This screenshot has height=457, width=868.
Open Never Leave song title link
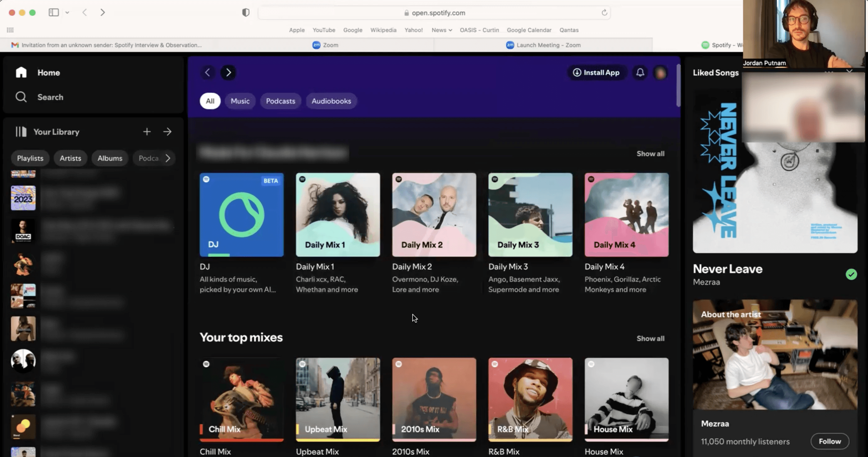728,269
